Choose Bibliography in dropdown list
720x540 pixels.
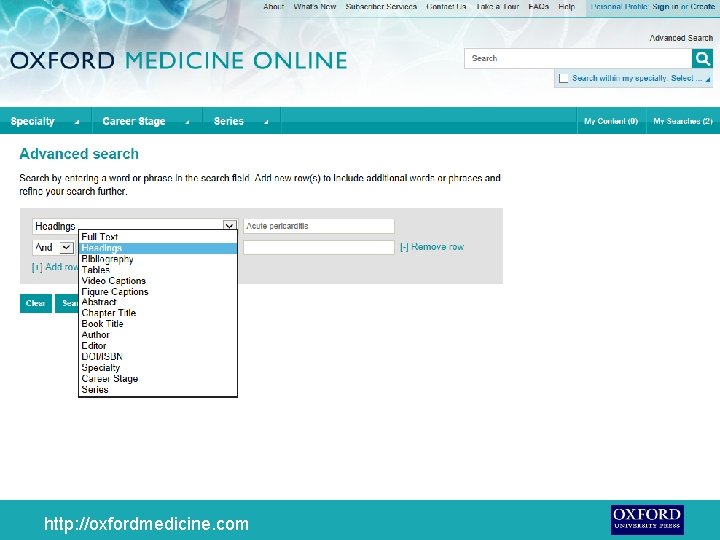pyautogui.click(x=158, y=259)
